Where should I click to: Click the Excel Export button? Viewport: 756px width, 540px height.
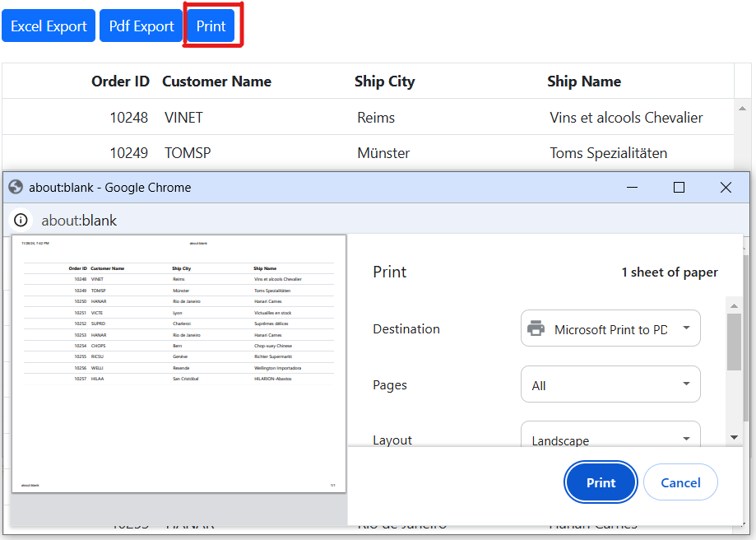[49, 26]
